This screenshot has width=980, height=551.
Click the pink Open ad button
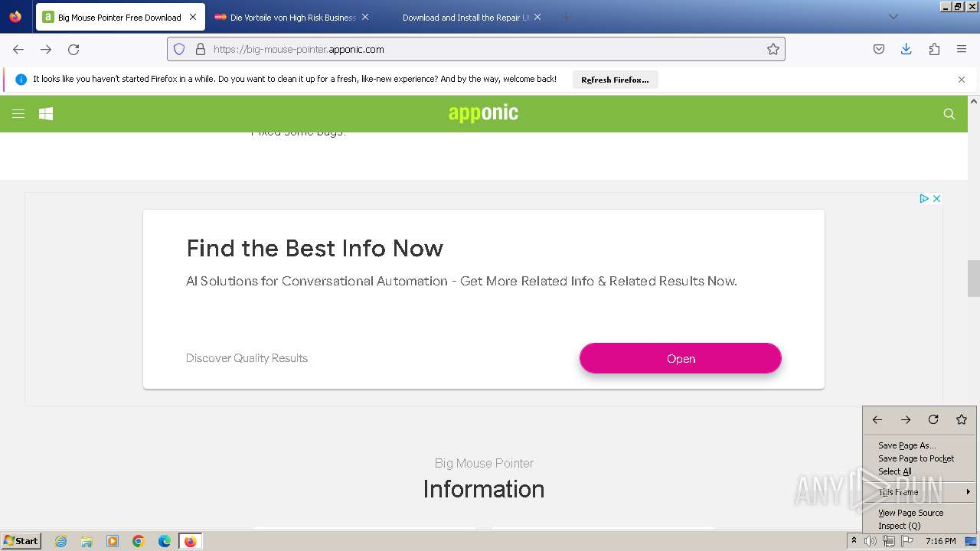point(681,358)
